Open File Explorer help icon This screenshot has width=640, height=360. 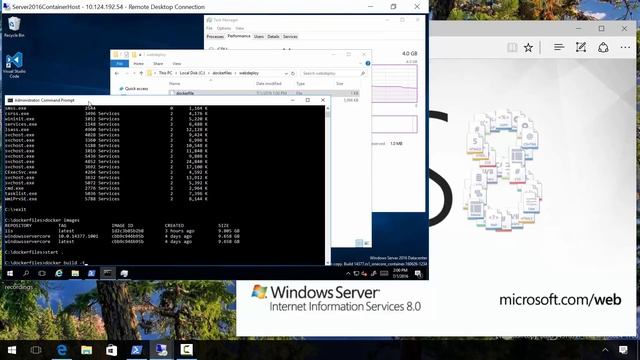point(368,64)
